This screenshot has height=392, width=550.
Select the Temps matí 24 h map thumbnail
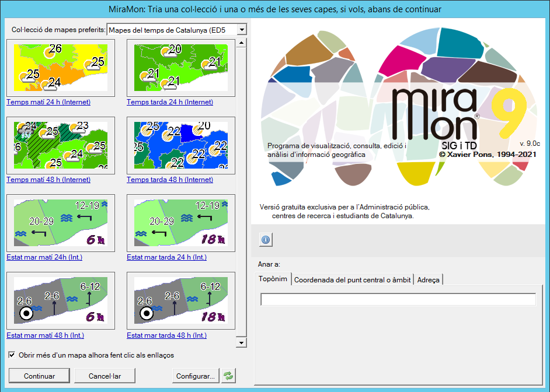pos(61,68)
